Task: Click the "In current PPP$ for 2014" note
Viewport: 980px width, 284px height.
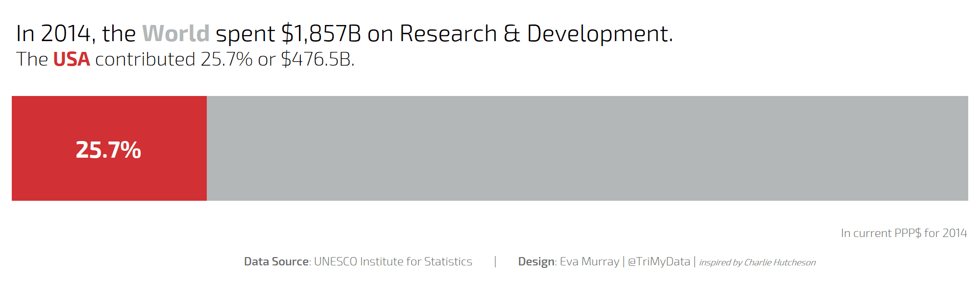Action: 904,233
